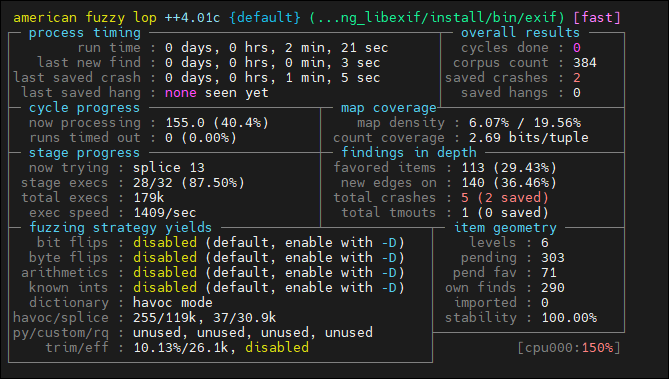Click the now processing value '155.0 (40.4%)'
The height and width of the screenshot is (379, 669).
click(x=217, y=123)
